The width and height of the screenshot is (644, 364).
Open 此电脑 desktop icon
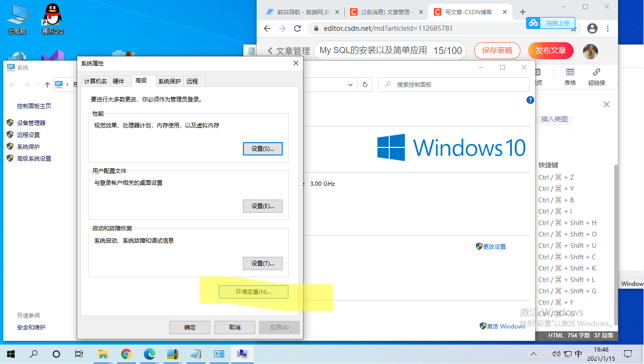coord(17,19)
